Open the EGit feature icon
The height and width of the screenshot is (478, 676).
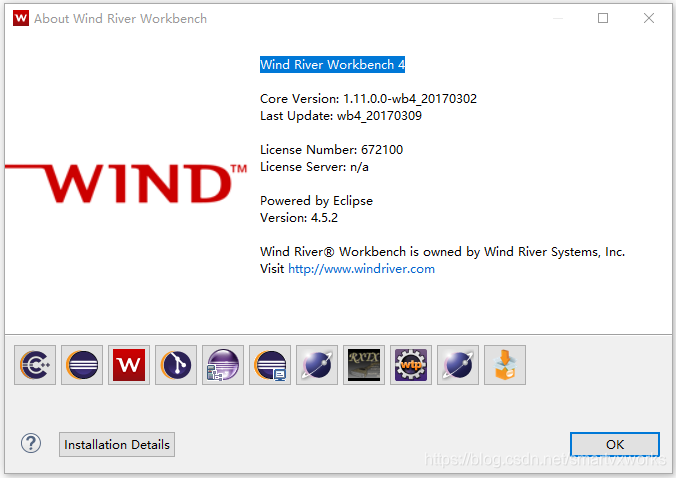pyautogui.click(x=176, y=365)
